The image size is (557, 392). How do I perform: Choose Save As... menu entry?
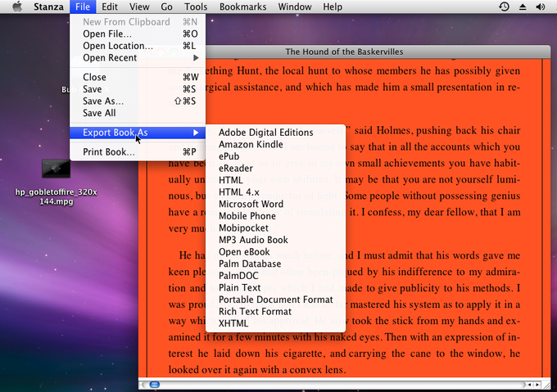click(138, 101)
